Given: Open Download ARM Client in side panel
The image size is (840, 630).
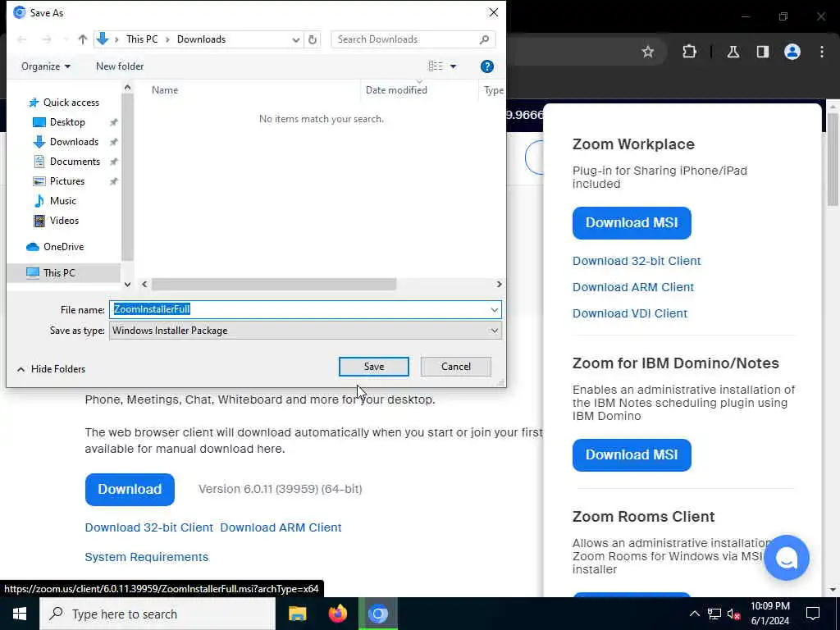Looking at the screenshot, I should (633, 287).
